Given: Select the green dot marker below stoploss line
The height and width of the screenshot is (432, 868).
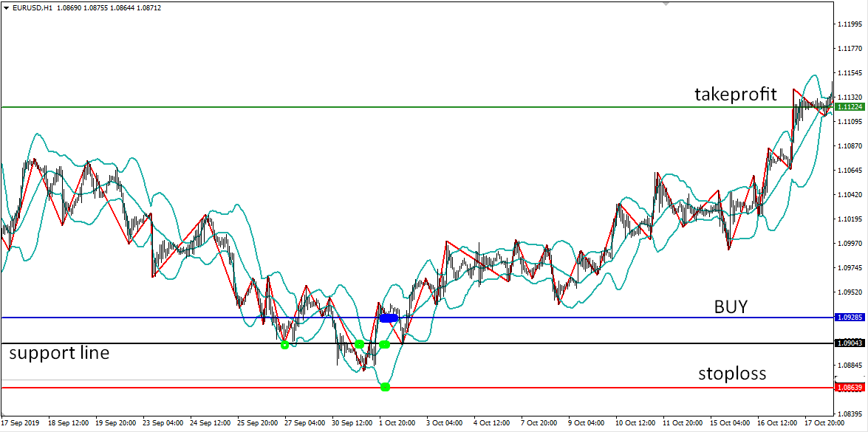Looking at the screenshot, I should pos(385,386).
